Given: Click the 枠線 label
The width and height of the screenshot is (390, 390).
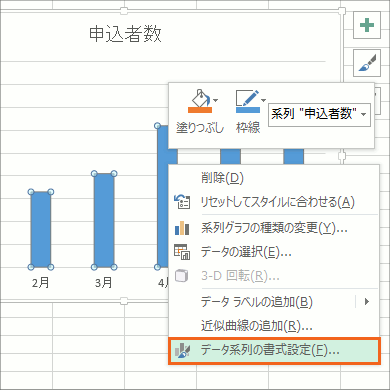Looking at the screenshot, I should [x=248, y=127].
